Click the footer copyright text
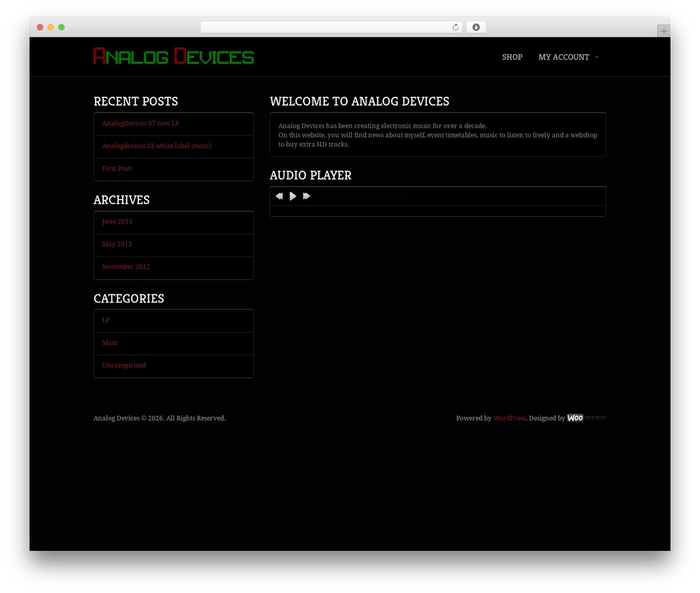Screen dimensions: 700x593 point(159,418)
